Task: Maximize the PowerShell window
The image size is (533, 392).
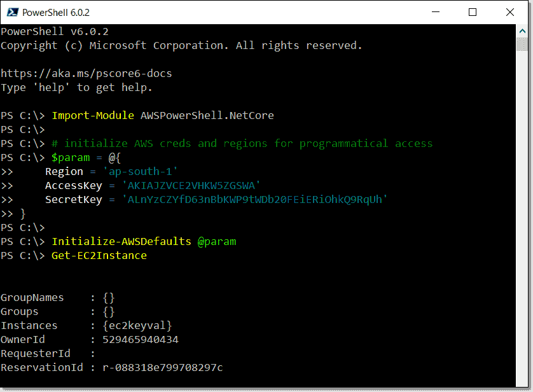Action: [x=471, y=12]
